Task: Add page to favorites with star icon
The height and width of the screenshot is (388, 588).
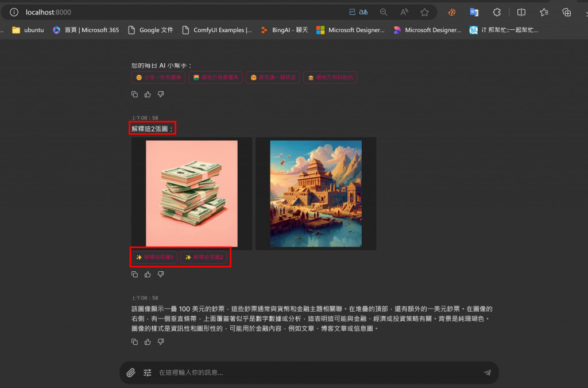Action: click(424, 12)
